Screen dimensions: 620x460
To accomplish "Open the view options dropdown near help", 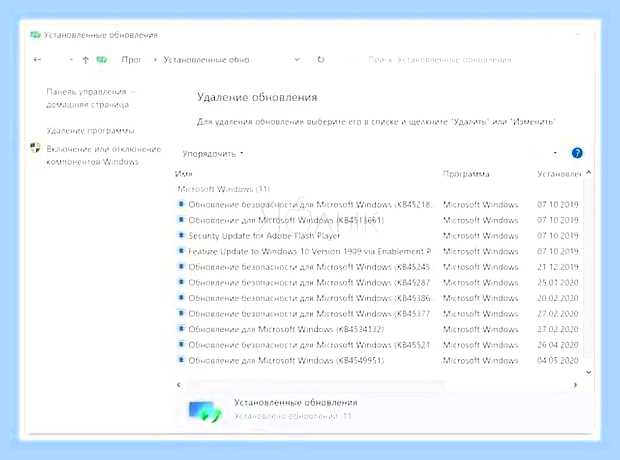I will (555, 153).
